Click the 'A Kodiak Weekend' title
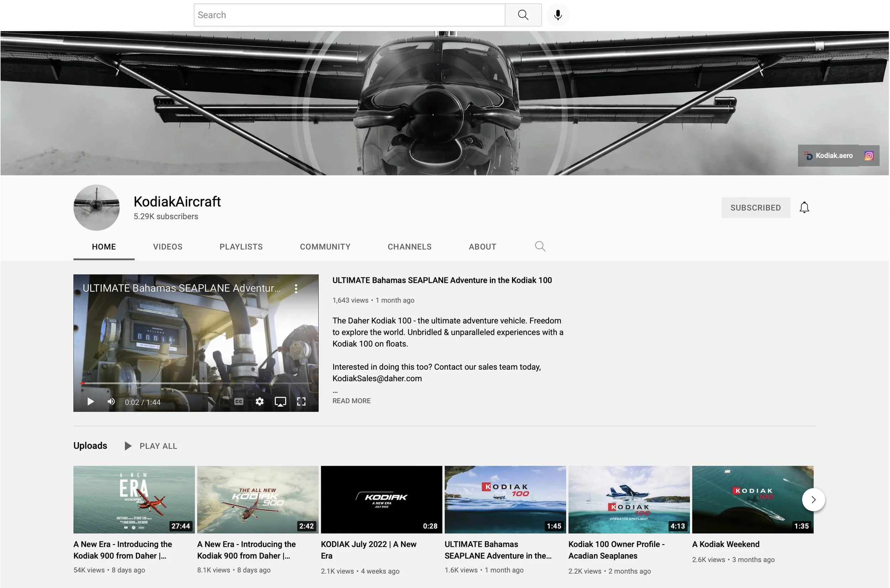 [726, 545]
